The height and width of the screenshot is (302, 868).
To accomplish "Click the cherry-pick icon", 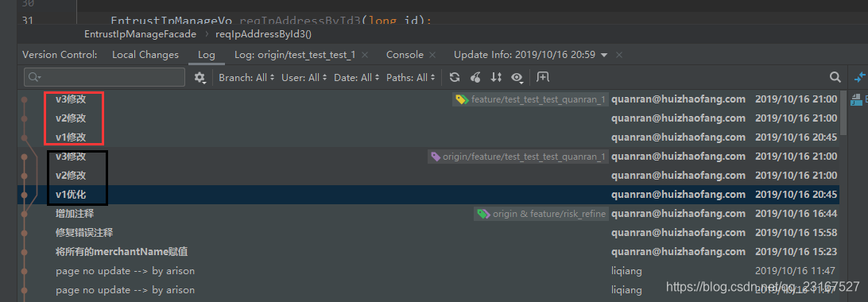I will click(x=475, y=77).
